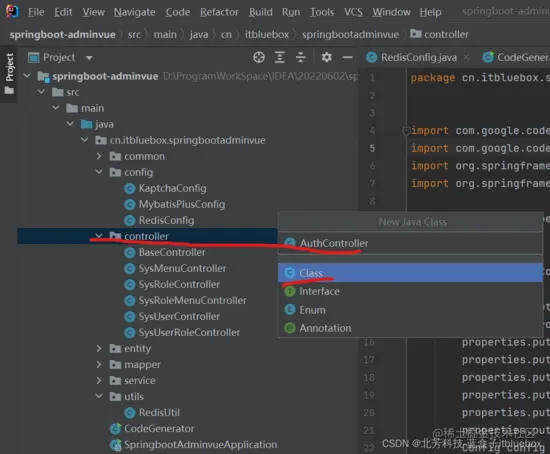Expand the mapper package

coord(99,364)
